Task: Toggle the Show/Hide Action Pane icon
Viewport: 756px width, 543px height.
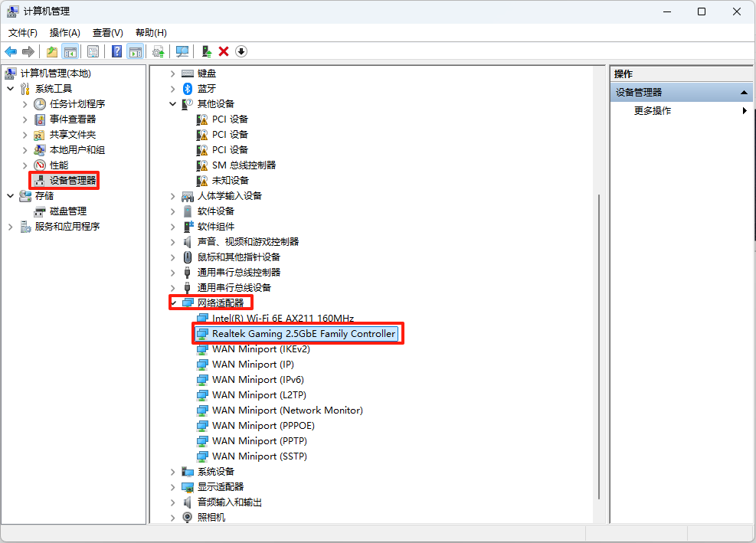Action: point(136,51)
